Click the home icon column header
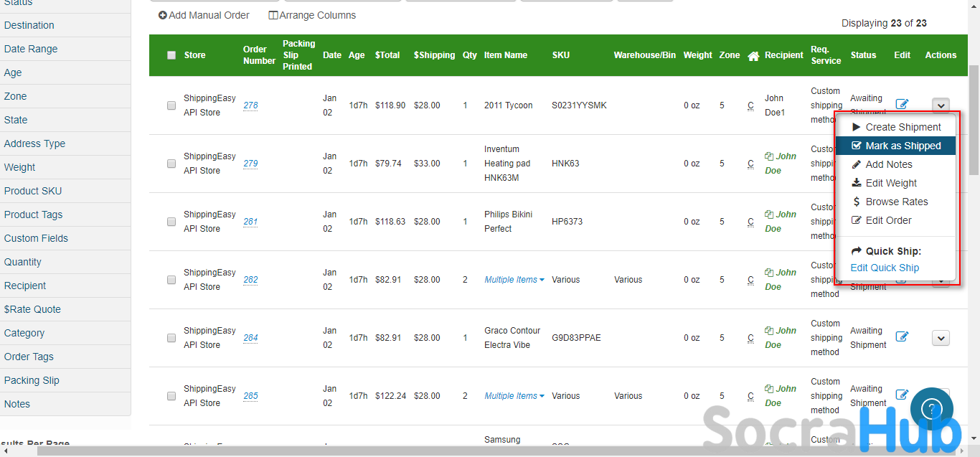The height and width of the screenshot is (457, 980). [x=753, y=55]
